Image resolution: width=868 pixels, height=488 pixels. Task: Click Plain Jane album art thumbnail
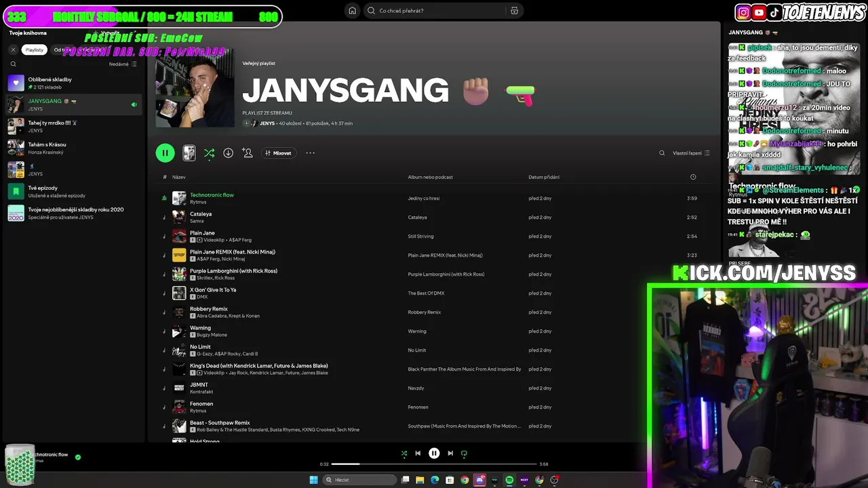179,236
